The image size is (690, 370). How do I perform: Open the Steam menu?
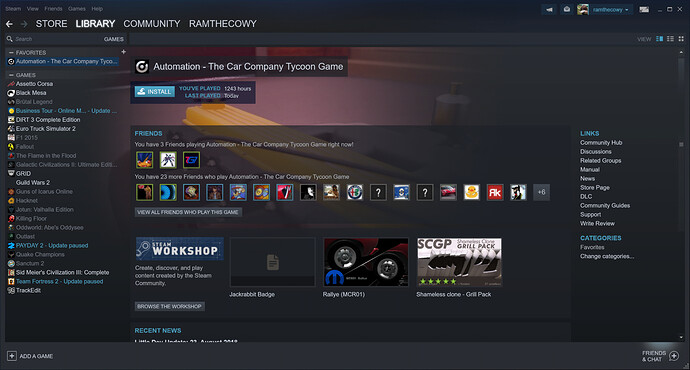pyautogui.click(x=13, y=8)
